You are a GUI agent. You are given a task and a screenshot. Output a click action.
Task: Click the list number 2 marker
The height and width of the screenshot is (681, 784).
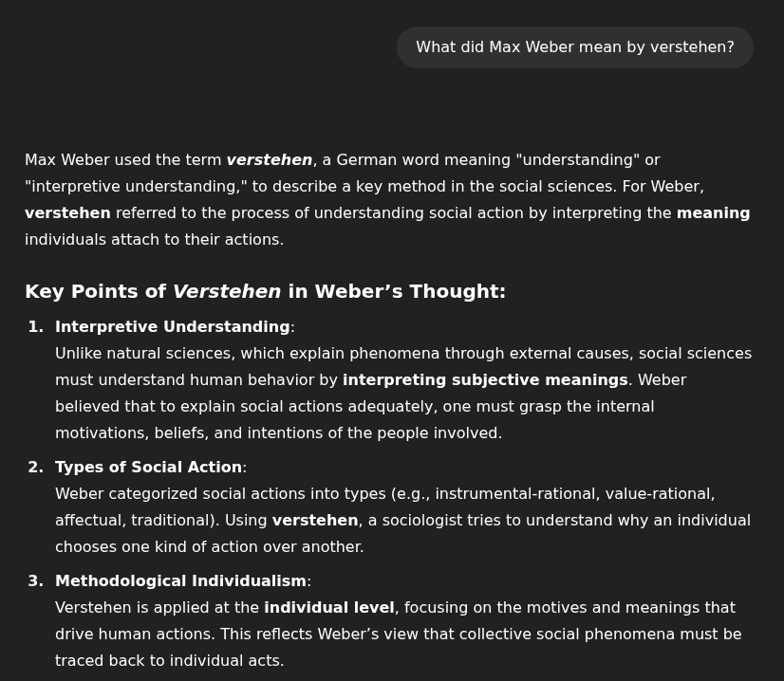[36, 468]
